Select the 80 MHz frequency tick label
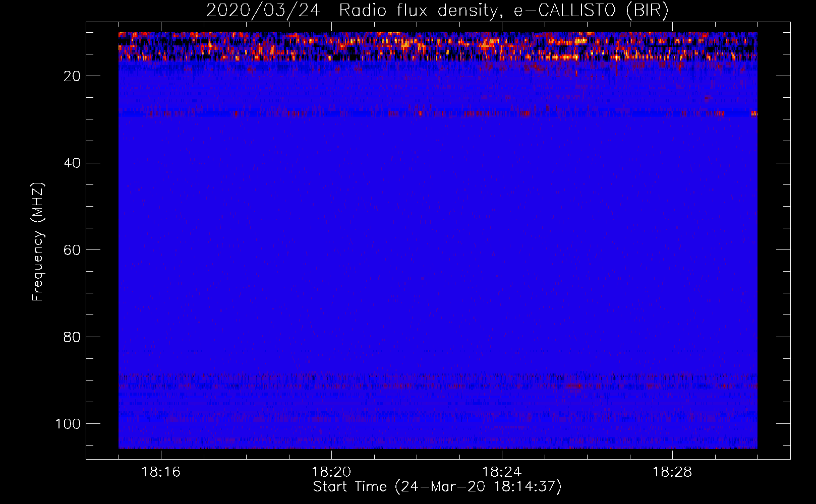 click(x=72, y=337)
